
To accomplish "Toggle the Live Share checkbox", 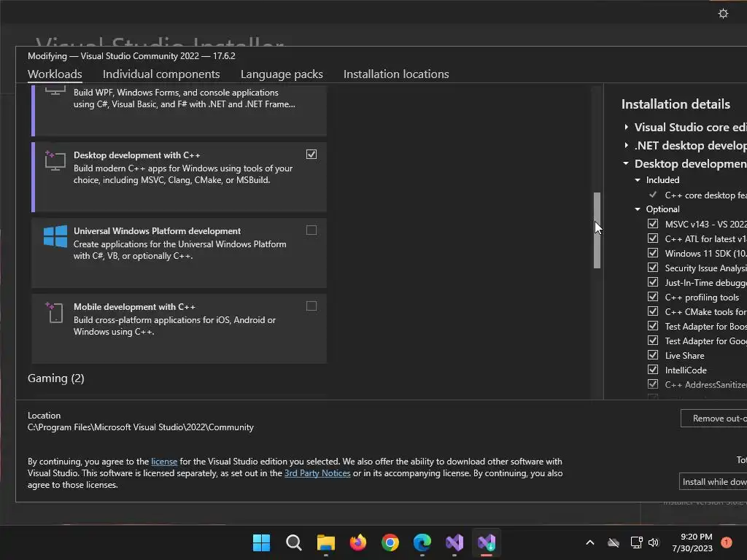I will 653,355.
